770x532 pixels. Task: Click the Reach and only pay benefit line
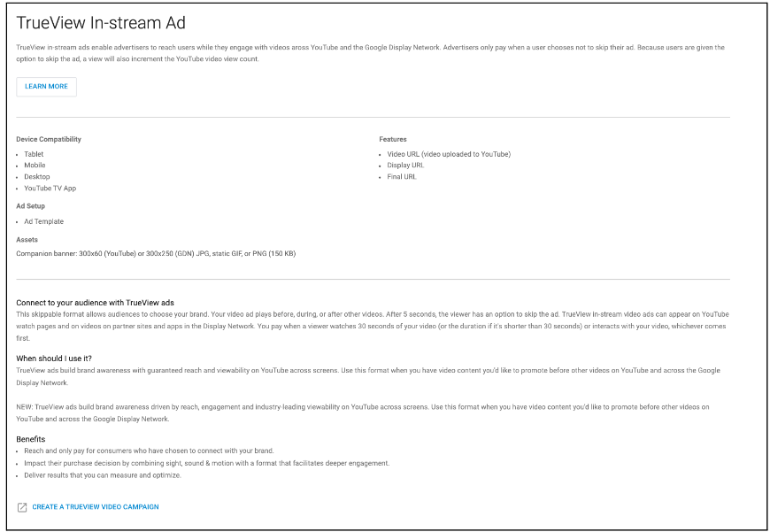coord(149,451)
